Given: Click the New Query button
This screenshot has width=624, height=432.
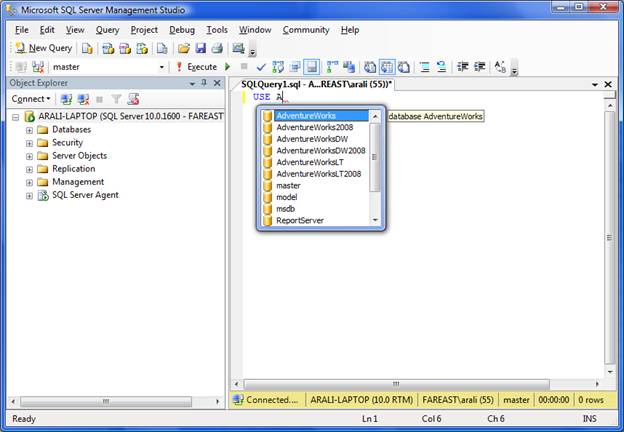Looking at the screenshot, I should pyautogui.click(x=43, y=48).
